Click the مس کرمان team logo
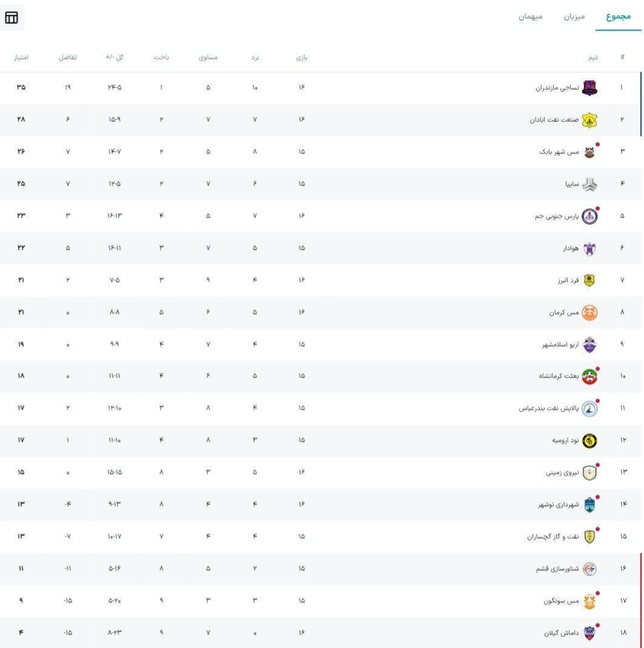Image resolution: width=644 pixels, height=648 pixels. click(x=589, y=313)
